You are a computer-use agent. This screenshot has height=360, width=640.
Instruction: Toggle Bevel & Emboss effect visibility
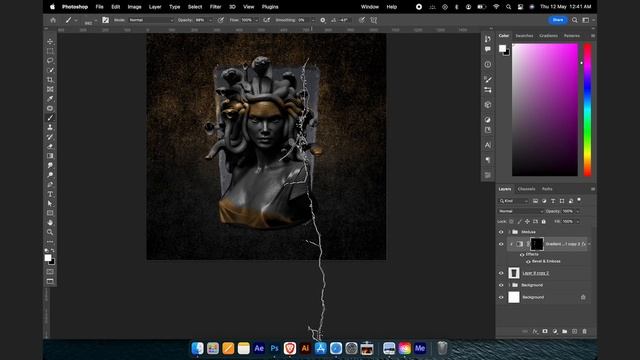click(x=528, y=262)
